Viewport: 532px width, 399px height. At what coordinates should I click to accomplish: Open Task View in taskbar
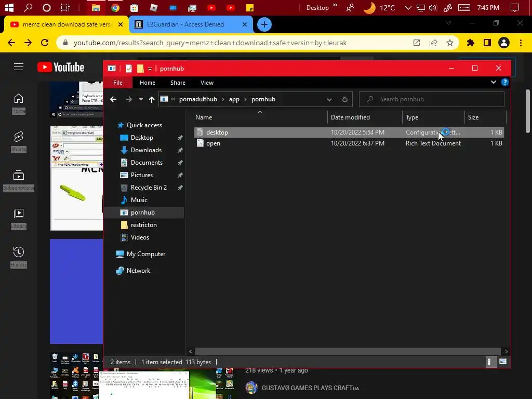[65, 7]
